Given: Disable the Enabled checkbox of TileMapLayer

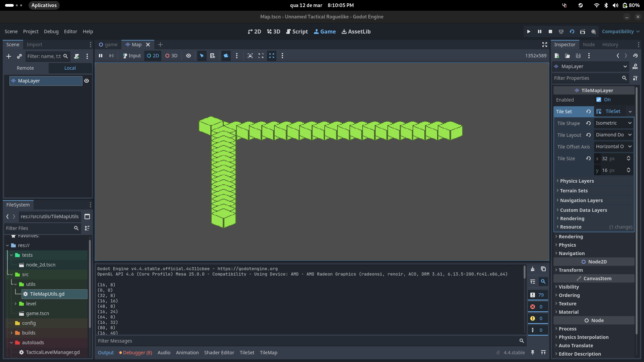Looking at the screenshot, I should click(x=598, y=100).
